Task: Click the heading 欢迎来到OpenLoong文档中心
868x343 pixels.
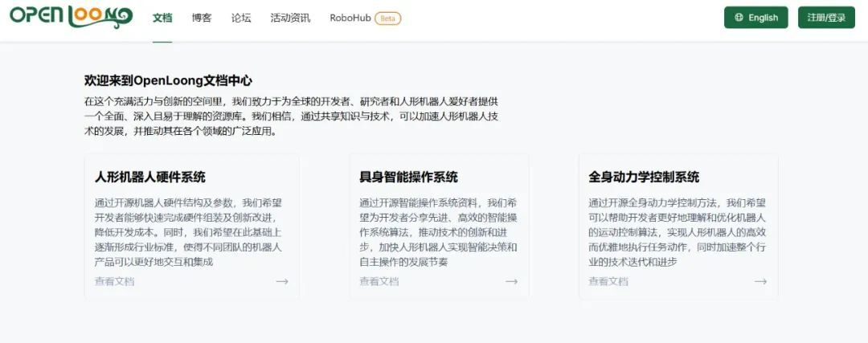Action: [168, 81]
